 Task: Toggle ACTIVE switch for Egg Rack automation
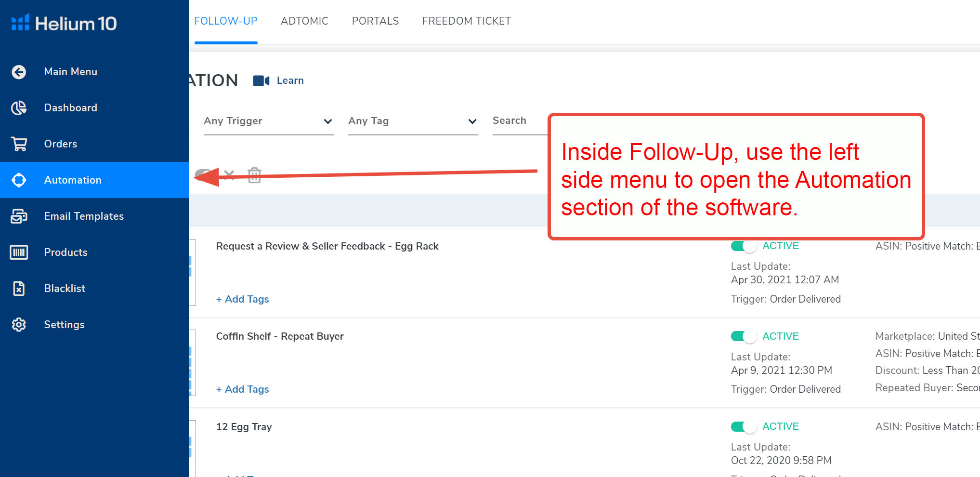pos(744,246)
